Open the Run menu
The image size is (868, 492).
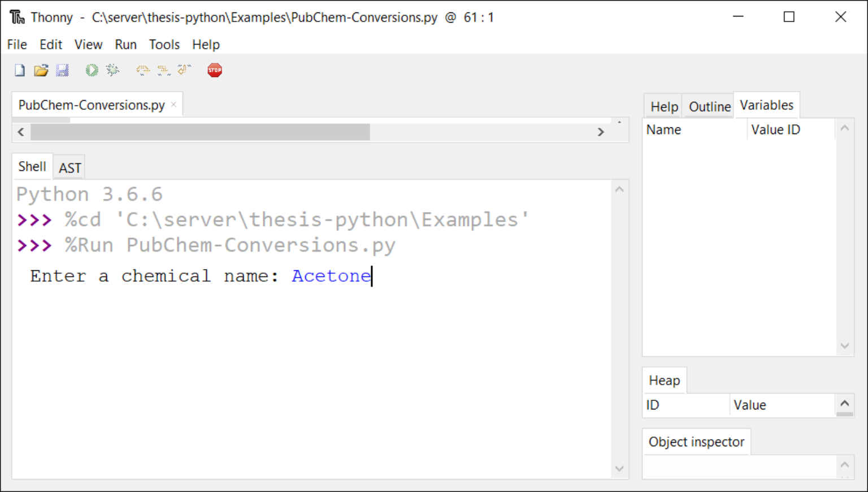point(125,44)
